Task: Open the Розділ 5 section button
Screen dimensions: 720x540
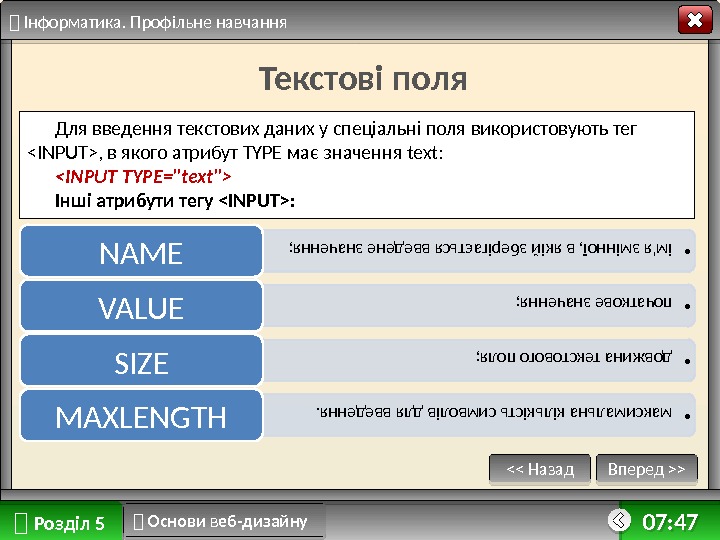Action: pos(61,523)
